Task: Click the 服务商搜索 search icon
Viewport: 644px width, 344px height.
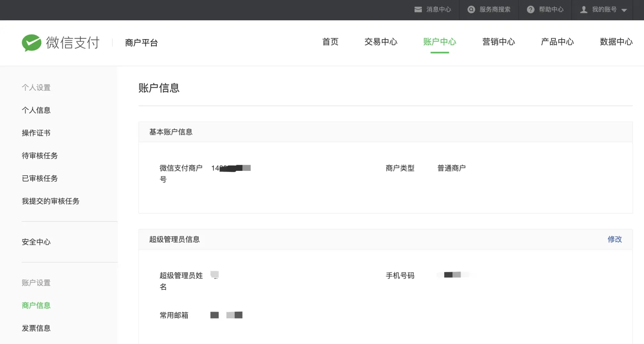Action: (471, 9)
